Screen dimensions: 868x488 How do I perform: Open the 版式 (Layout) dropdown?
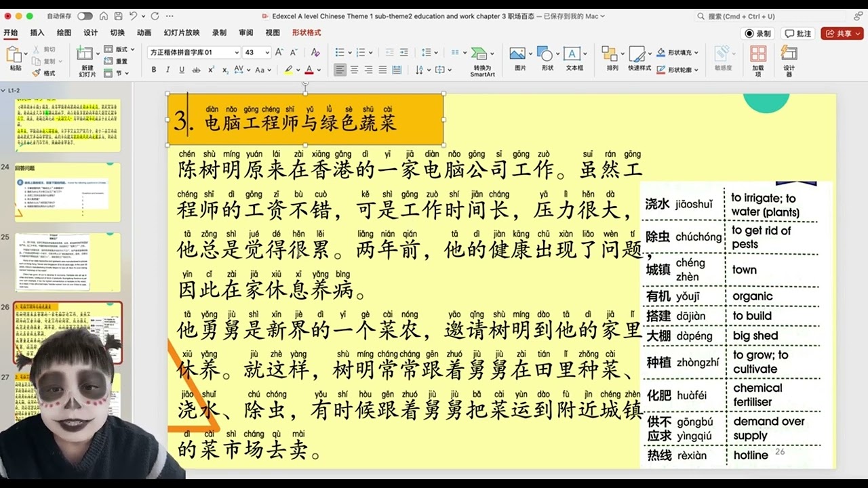(118, 49)
